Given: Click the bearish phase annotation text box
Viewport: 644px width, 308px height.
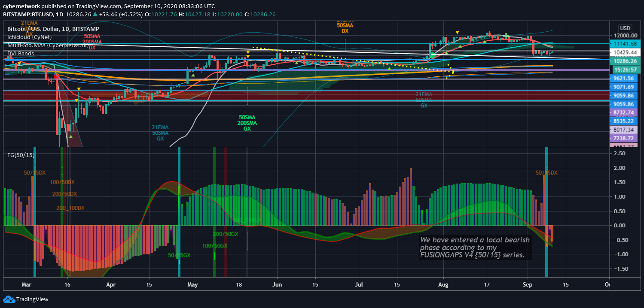Looking at the screenshot, I should coord(475,248).
